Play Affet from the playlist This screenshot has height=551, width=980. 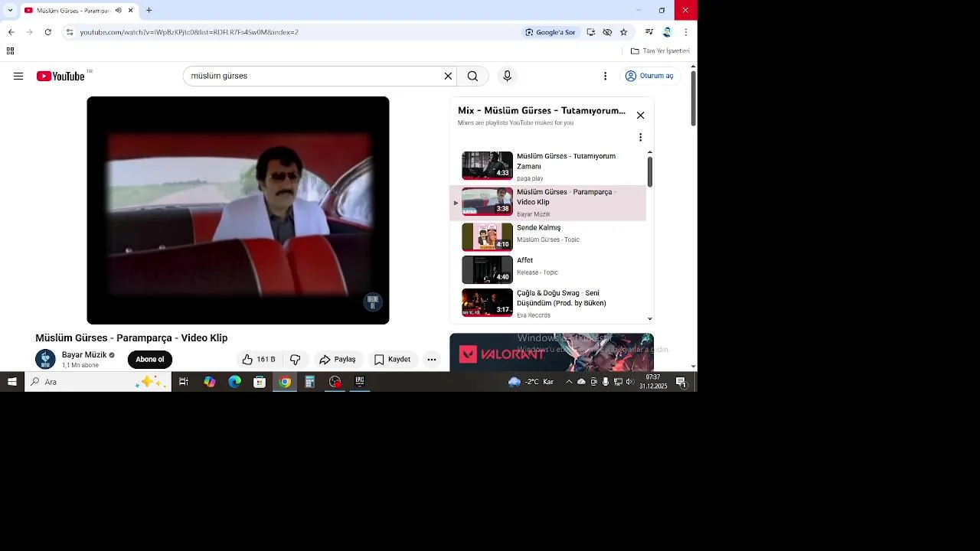547,270
